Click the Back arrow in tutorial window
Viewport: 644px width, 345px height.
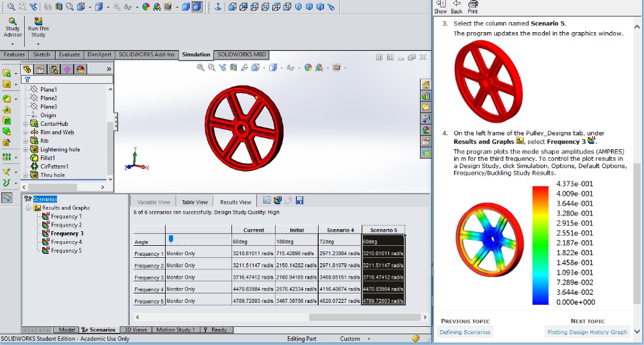tap(456, 7)
